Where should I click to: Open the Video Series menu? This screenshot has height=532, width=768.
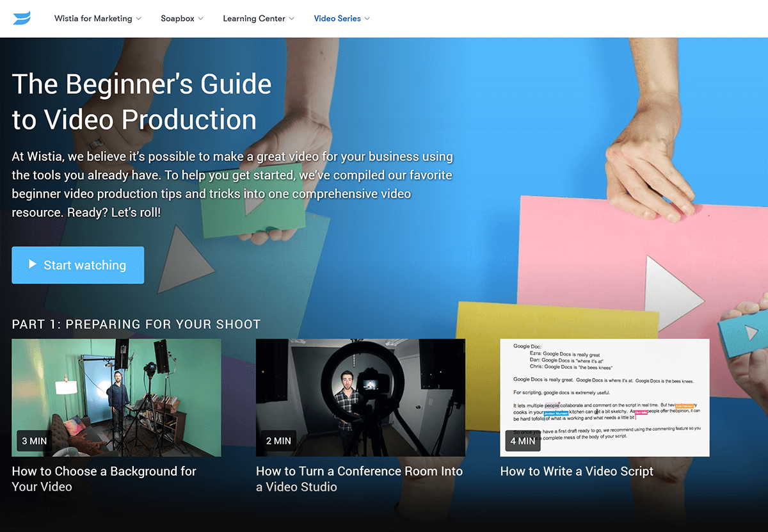342,19
